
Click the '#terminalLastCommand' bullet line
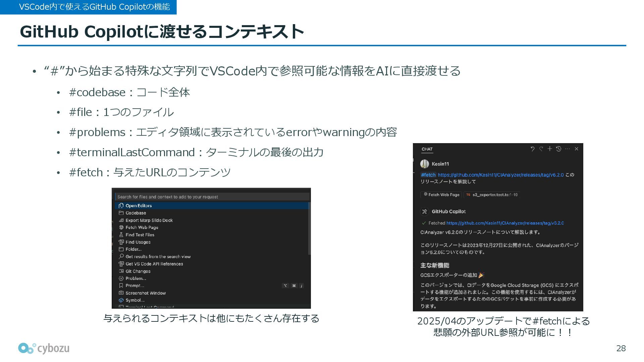pos(196,153)
